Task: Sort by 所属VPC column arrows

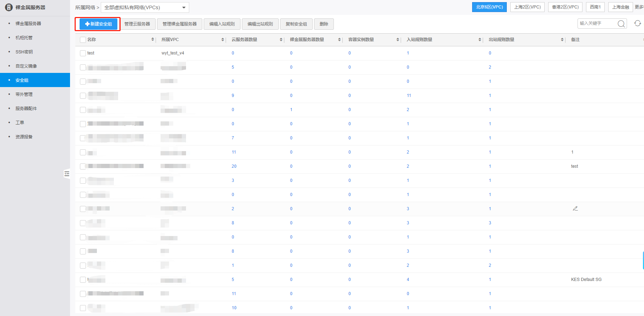Action: pyautogui.click(x=222, y=40)
